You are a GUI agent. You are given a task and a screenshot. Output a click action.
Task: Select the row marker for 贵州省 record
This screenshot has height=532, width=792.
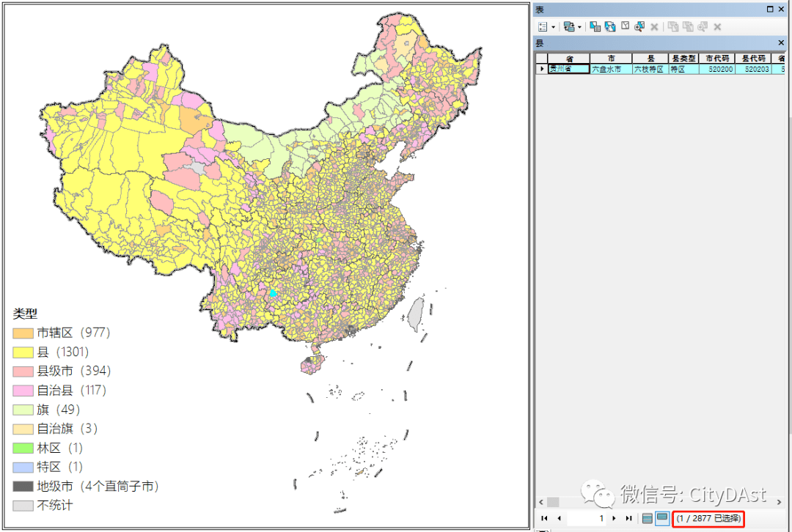[x=541, y=69]
